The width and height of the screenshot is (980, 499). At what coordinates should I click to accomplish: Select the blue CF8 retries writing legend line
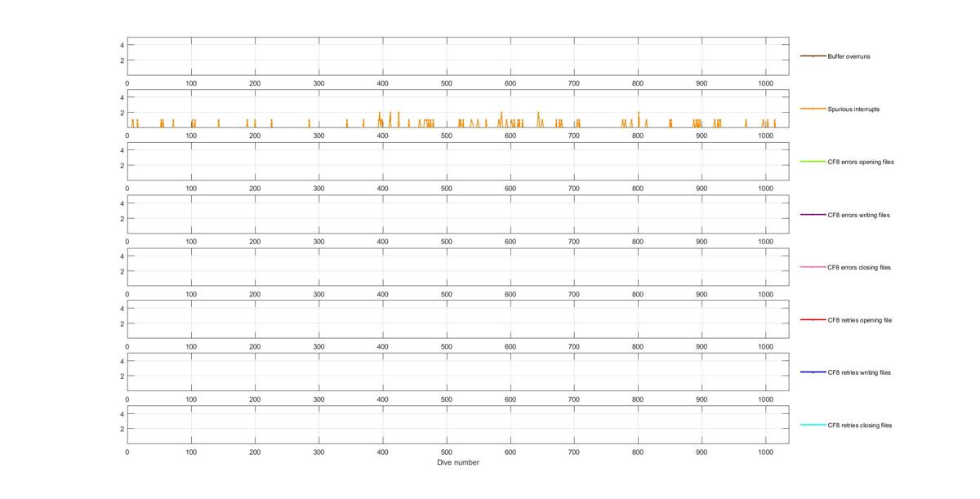tap(813, 372)
